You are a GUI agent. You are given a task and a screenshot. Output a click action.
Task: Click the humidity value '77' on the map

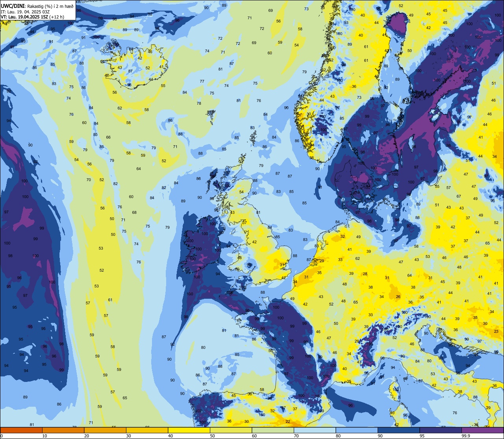click(x=202, y=82)
